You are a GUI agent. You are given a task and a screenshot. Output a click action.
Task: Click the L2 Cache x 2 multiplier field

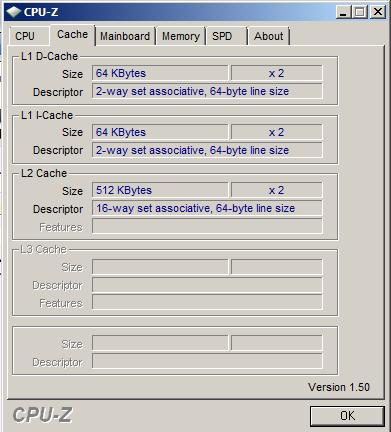277,190
